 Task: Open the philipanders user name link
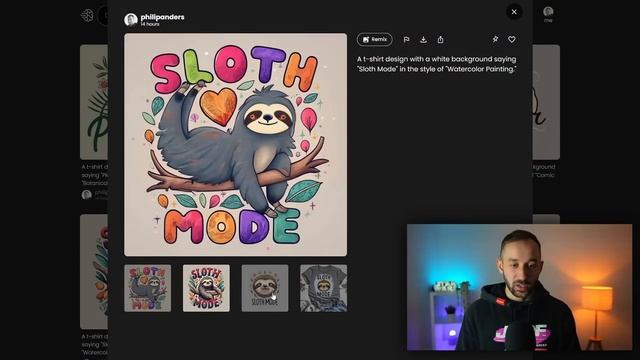[x=162, y=17]
